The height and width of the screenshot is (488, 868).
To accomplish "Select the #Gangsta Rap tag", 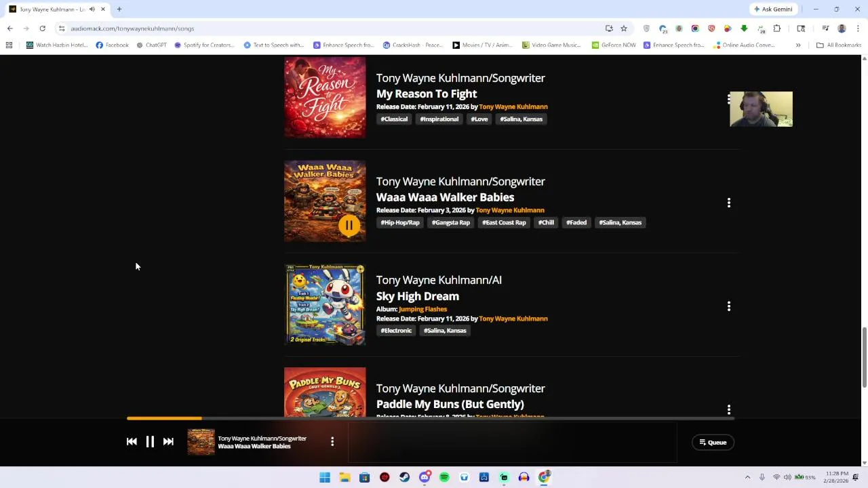I will coord(451,222).
